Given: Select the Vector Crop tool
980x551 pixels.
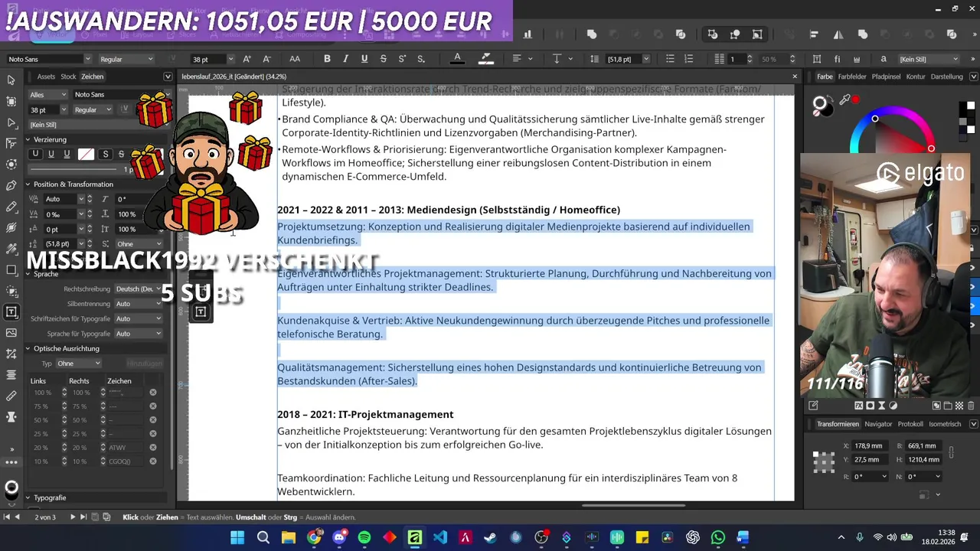Looking at the screenshot, I should [11, 354].
